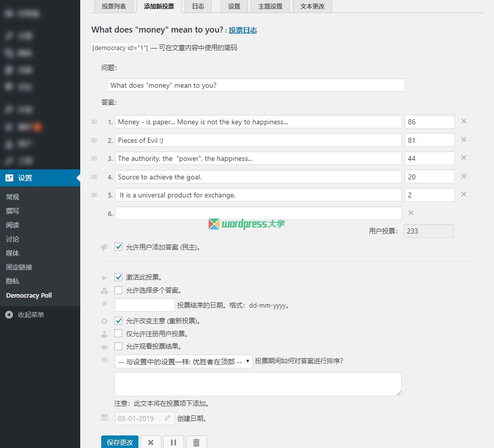Toggle 允许改变主意 checkbox
The width and height of the screenshot is (494, 448).
pos(118,321)
